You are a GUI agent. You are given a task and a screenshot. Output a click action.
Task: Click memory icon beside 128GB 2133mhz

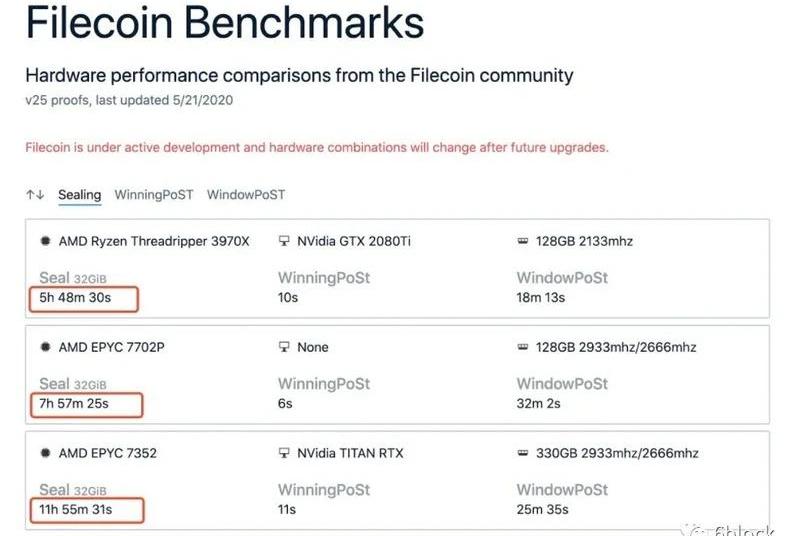(522, 241)
